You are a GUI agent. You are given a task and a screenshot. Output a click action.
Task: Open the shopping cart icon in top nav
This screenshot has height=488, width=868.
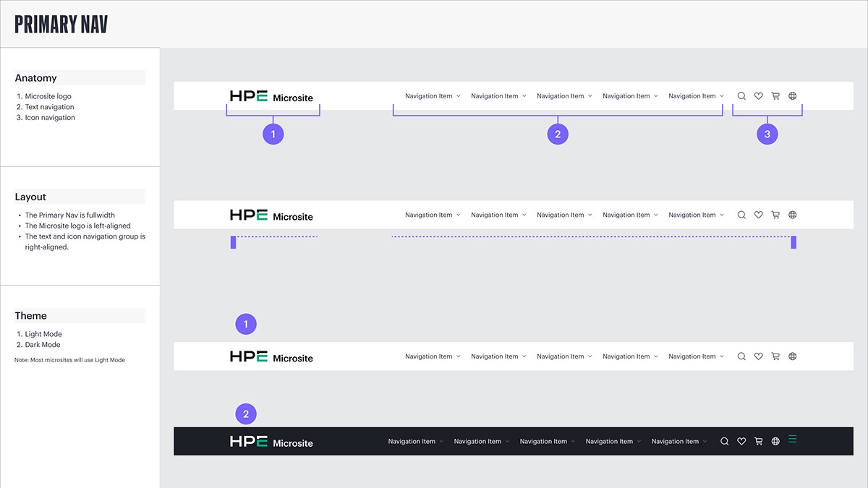click(x=775, y=95)
